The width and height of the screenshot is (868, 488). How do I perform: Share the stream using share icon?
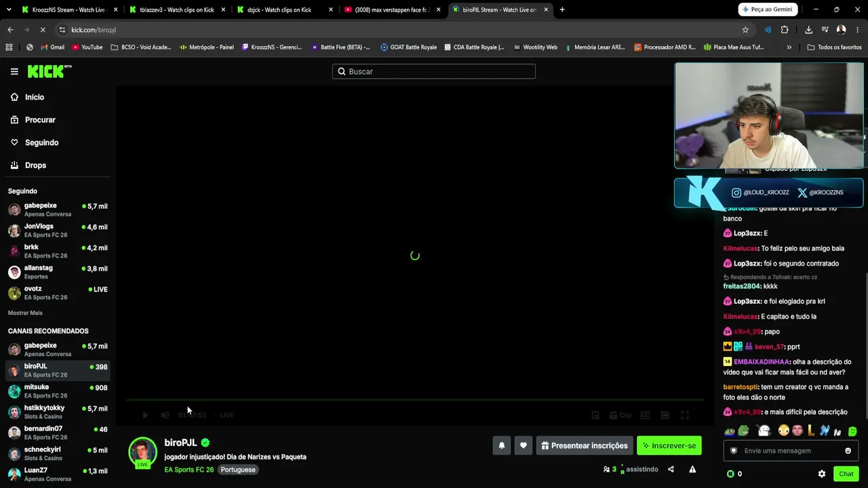click(671, 469)
